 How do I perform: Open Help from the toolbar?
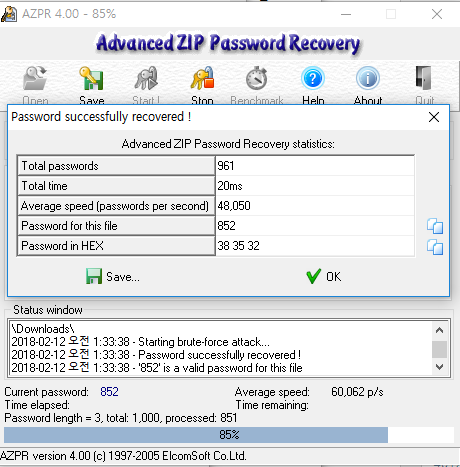pyautogui.click(x=313, y=78)
